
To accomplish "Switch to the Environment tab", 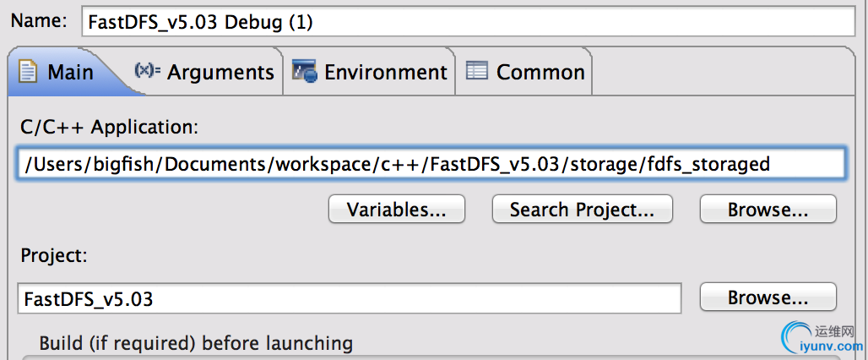I will [369, 72].
